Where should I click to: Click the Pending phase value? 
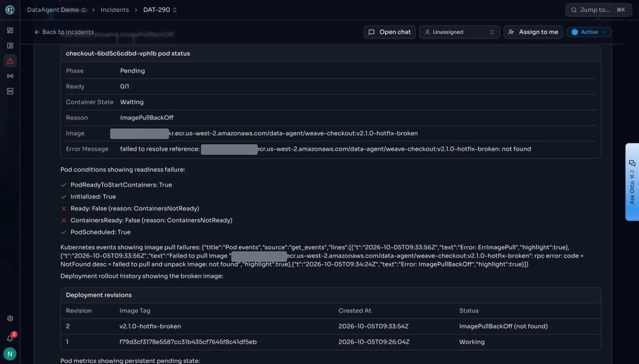(133, 71)
